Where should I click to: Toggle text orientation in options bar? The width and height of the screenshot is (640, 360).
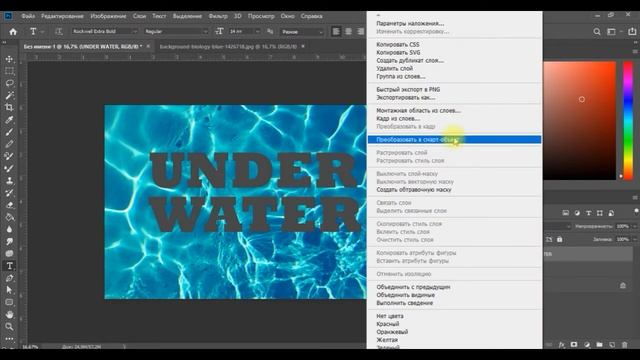(x=58, y=31)
